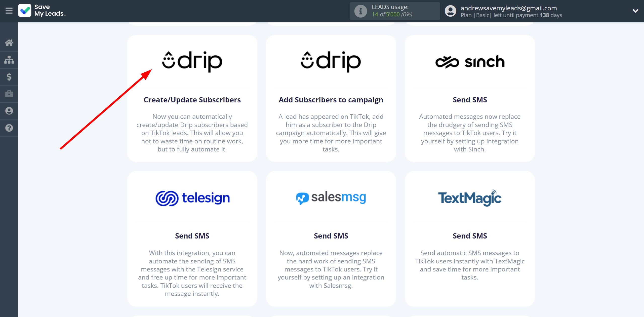The height and width of the screenshot is (317, 644).
Task: Open the connections sitemap icon
Action: [x=9, y=60]
